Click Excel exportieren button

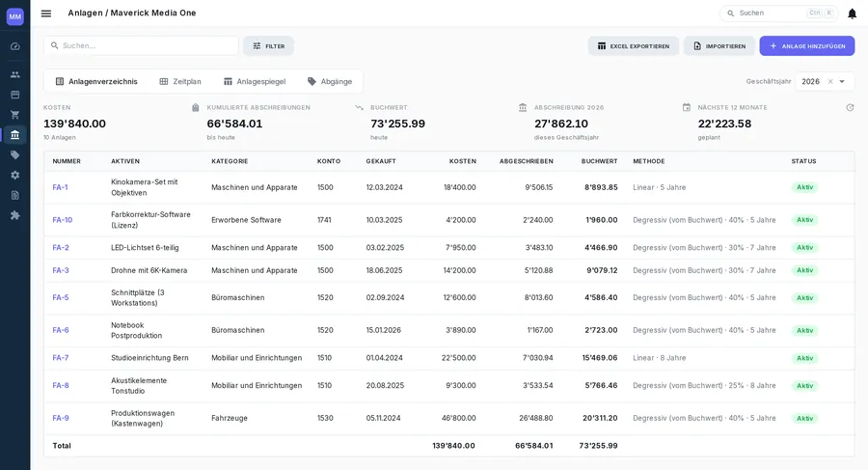coord(634,46)
